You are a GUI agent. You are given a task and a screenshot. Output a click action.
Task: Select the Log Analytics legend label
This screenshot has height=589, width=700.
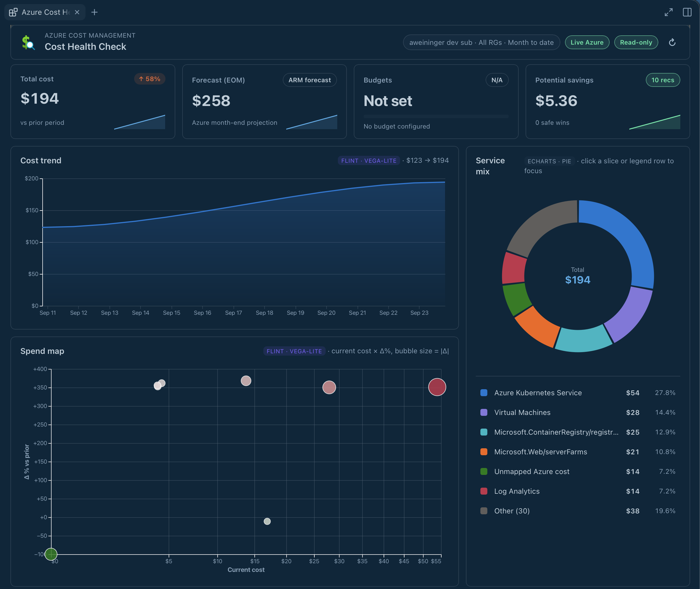pos(517,491)
